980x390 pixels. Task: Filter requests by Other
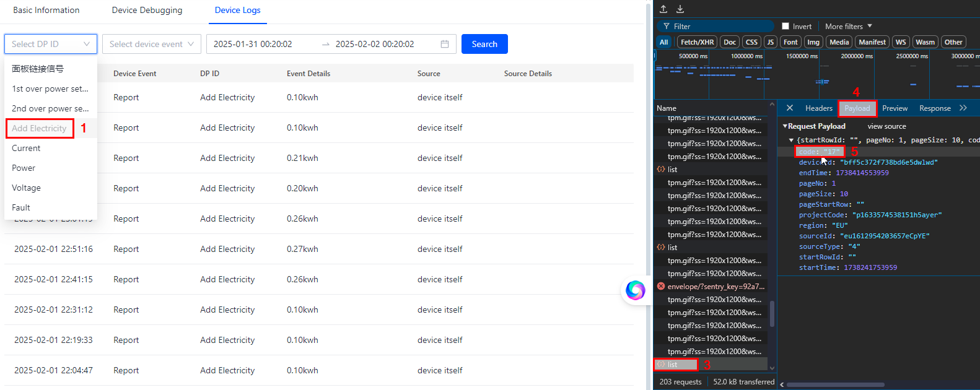pyautogui.click(x=953, y=42)
